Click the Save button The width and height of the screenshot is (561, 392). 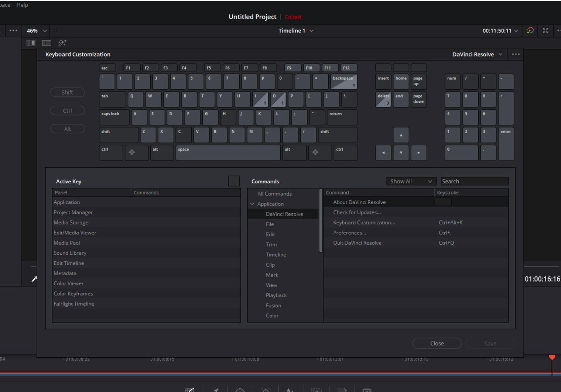(x=490, y=343)
